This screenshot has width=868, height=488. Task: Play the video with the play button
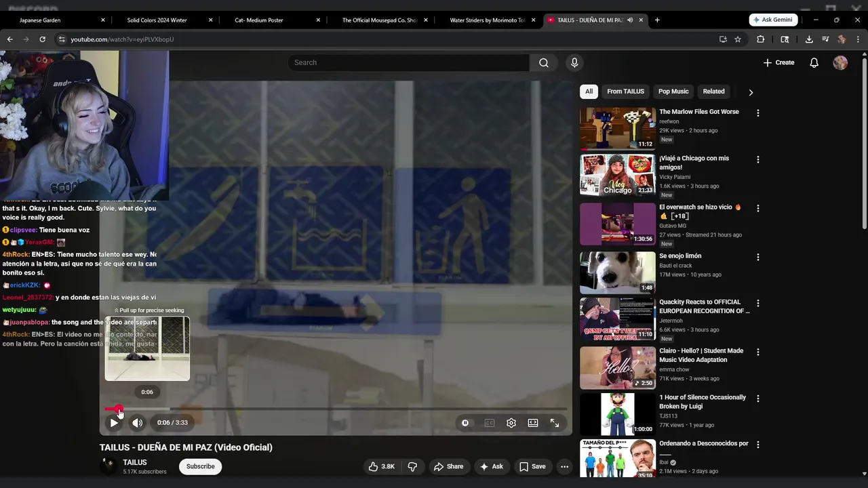click(114, 423)
